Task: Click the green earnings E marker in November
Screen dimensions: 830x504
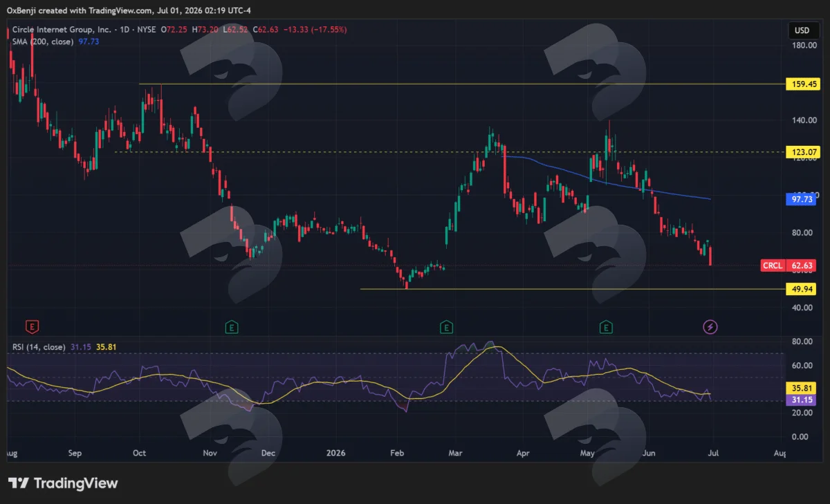Action: [232, 326]
